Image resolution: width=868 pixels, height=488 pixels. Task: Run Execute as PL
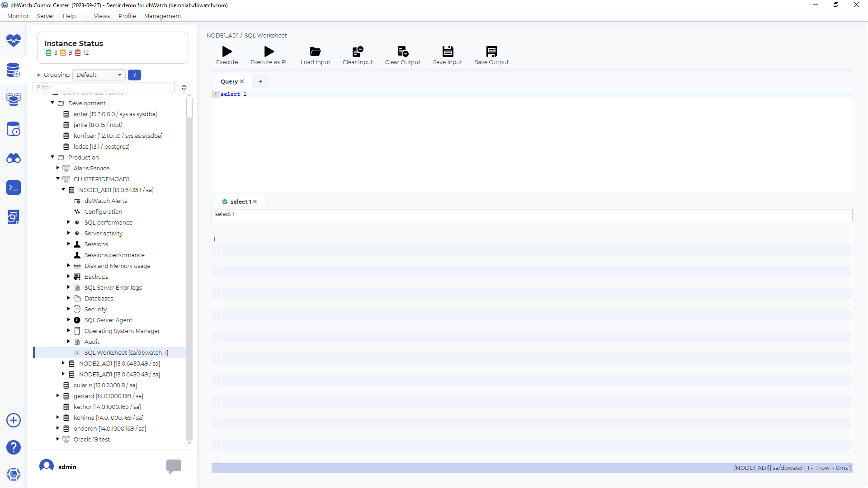269,56
